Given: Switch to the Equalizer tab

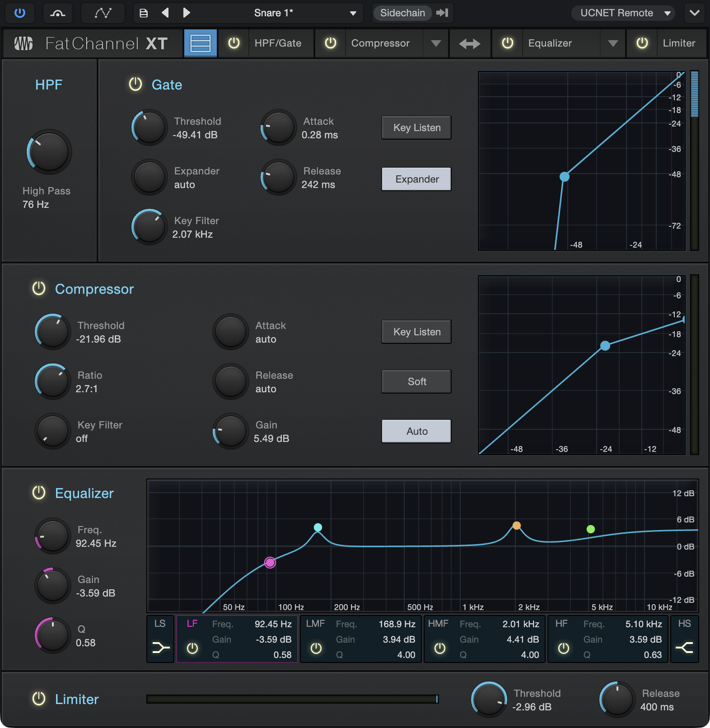Looking at the screenshot, I should tap(550, 43).
